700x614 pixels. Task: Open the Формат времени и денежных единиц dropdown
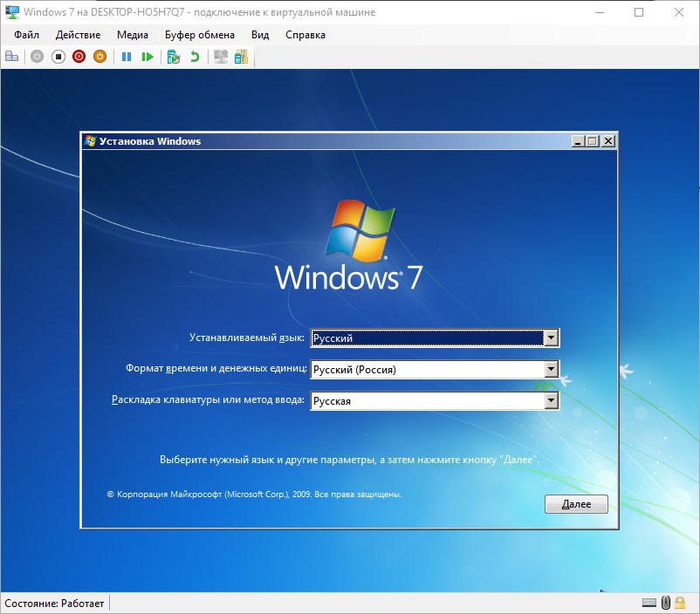click(550, 370)
